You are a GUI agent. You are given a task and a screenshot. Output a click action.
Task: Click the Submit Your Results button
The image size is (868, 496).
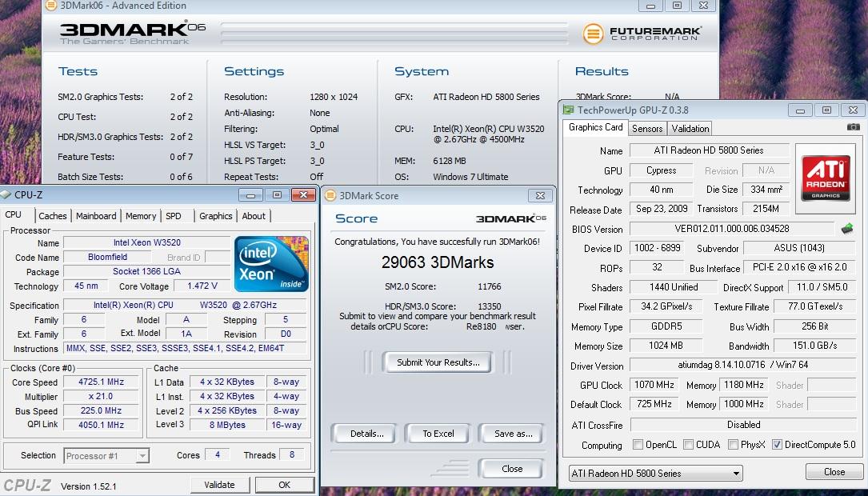pyautogui.click(x=438, y=362)
